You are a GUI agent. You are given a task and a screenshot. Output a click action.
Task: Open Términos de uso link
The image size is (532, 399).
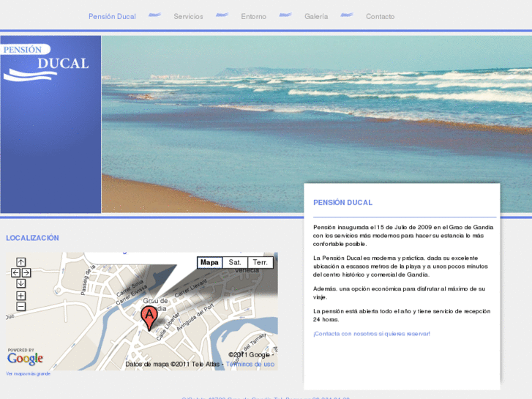point(250,364)
